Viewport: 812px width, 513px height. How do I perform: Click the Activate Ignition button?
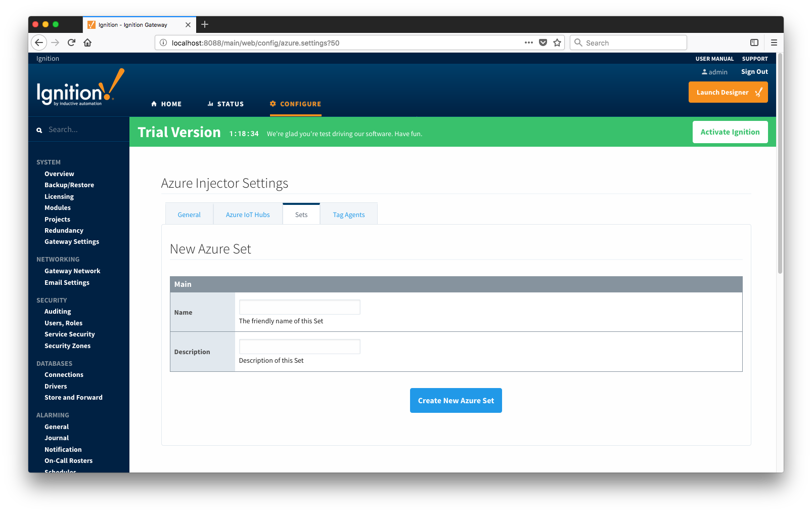730,132
